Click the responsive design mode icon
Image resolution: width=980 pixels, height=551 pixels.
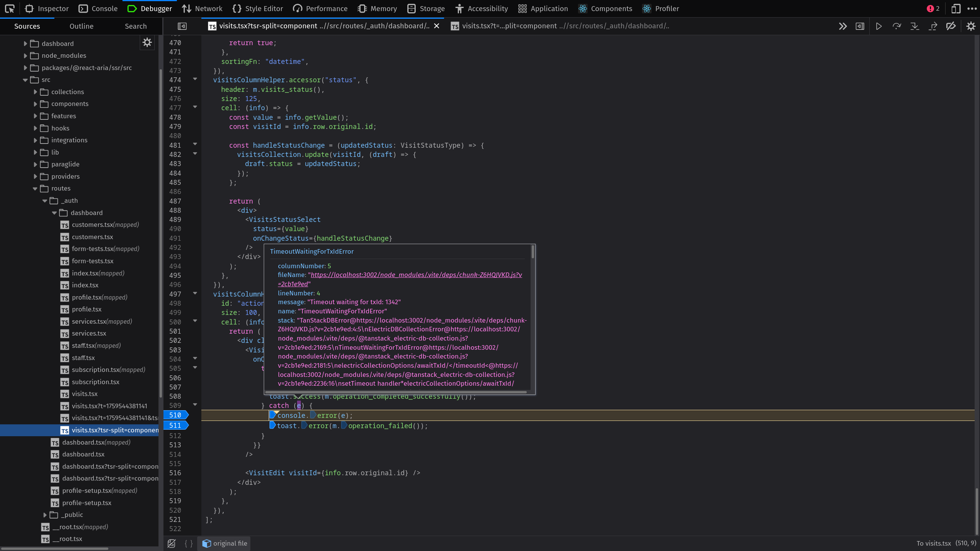955,8
